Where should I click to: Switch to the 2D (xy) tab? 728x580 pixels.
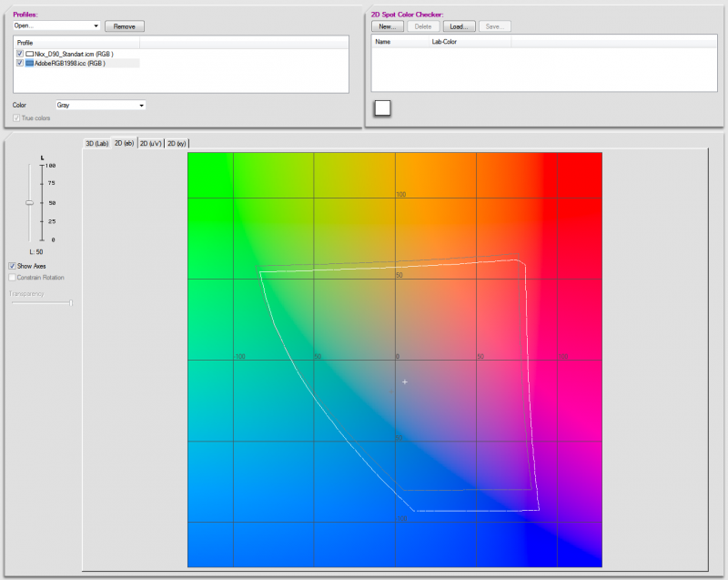(177, 144)
